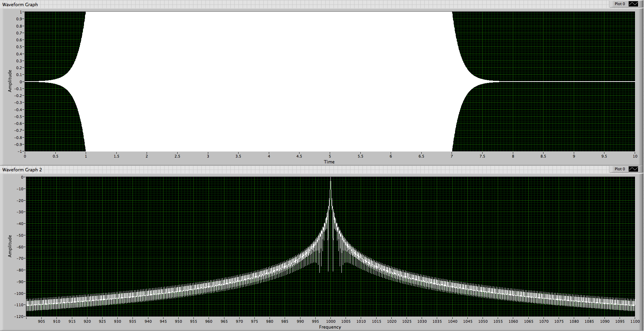
Task: Open the Plot 0 line-style icon in Waveform Graph 2 legend
Action: coord(633,169)
